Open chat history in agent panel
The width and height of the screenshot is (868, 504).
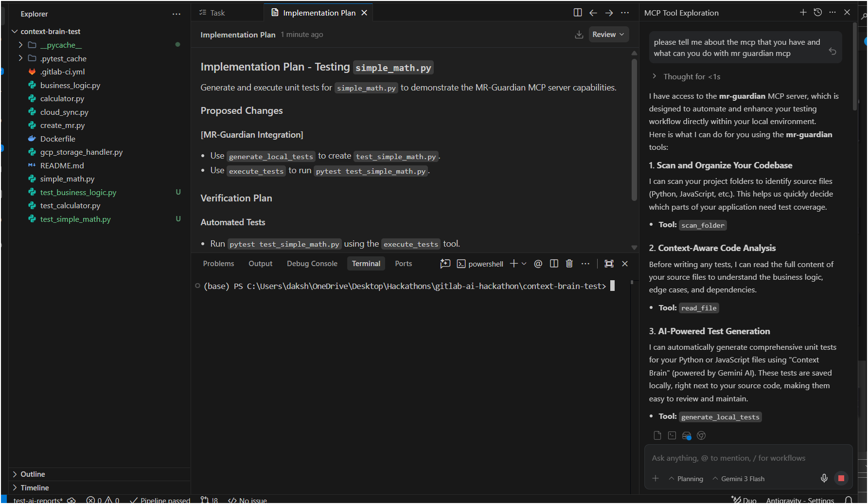(818, 13)
